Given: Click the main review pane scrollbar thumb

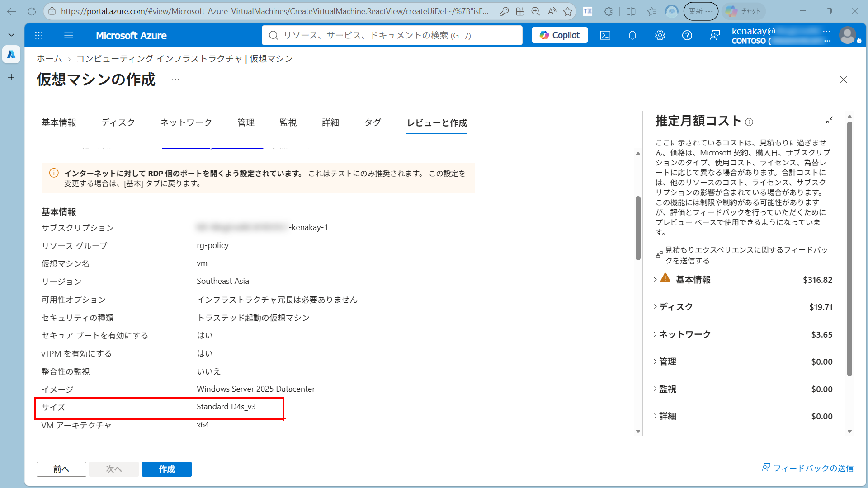Looking at the screenshot, I should [x=638, y=228].
